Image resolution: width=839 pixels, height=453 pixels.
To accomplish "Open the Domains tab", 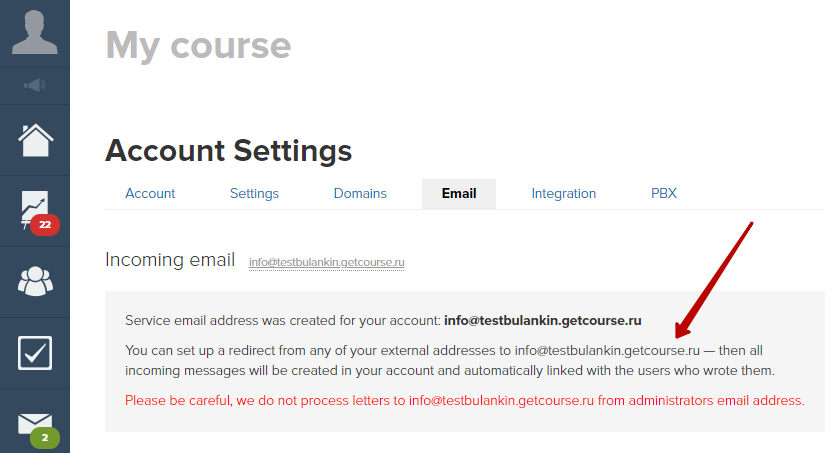I will pyautogui.click(x=360, y=194).
